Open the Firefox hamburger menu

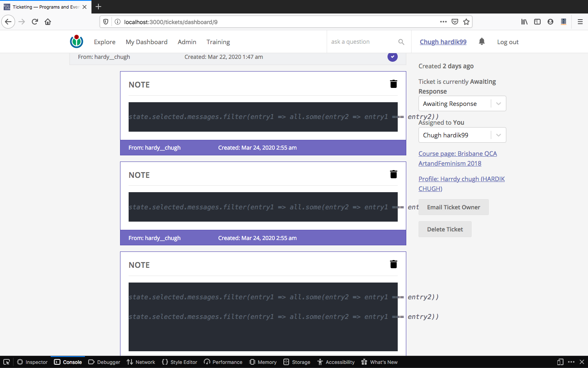point(580,22)
